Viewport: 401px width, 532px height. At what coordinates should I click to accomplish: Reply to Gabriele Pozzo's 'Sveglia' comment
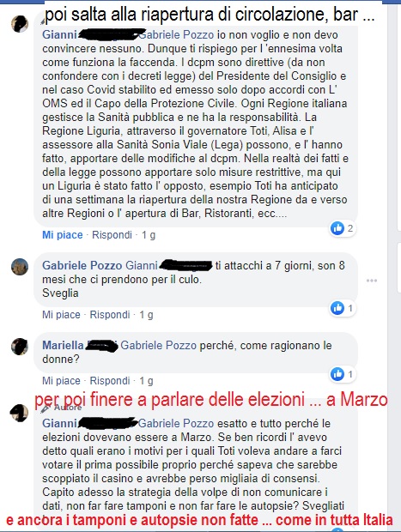(110, 315)
